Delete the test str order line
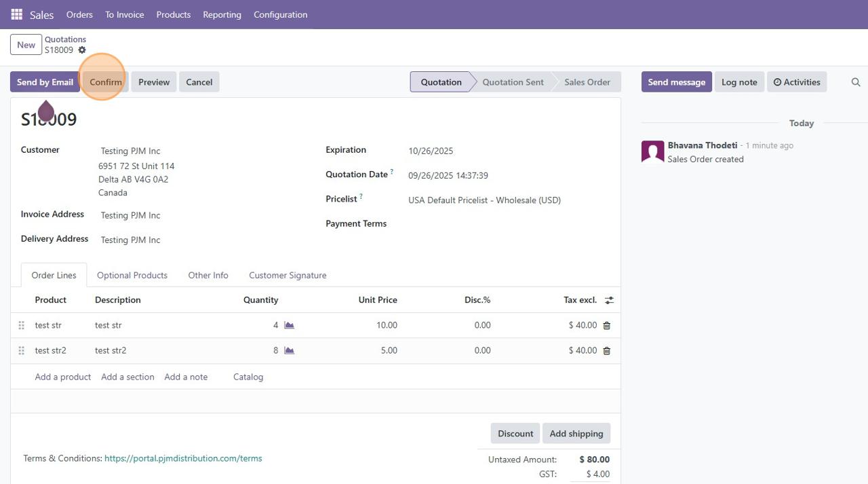Screen dimensions: 868x484 click(606, 325)
